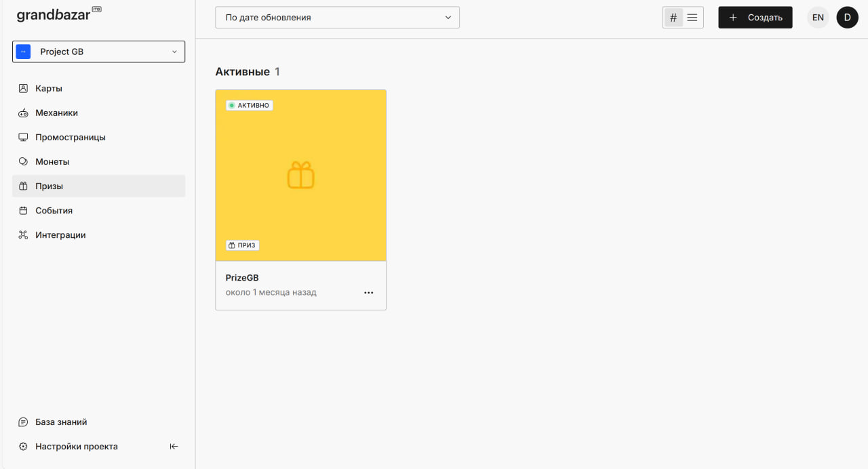Switch to grid view
Viewport: 868px width, 469px height.
point(673,18)
